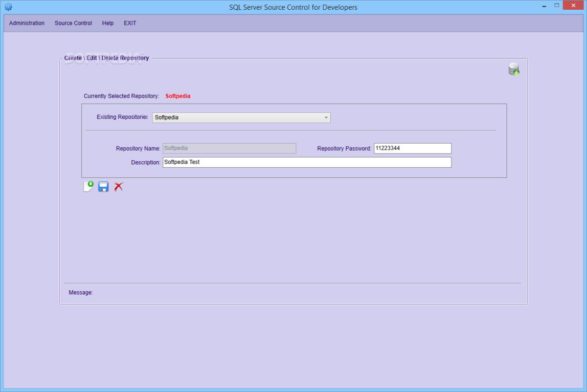The image size is (587, 392).
Task: Open the Help menu
Action: click(x=108, y=23)
